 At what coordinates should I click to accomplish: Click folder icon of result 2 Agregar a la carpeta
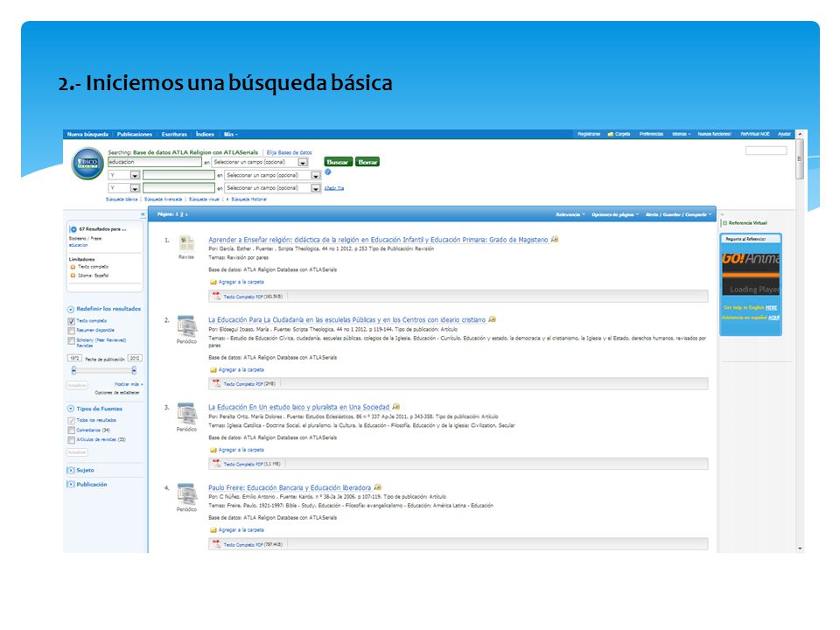[x=213, y=369]
